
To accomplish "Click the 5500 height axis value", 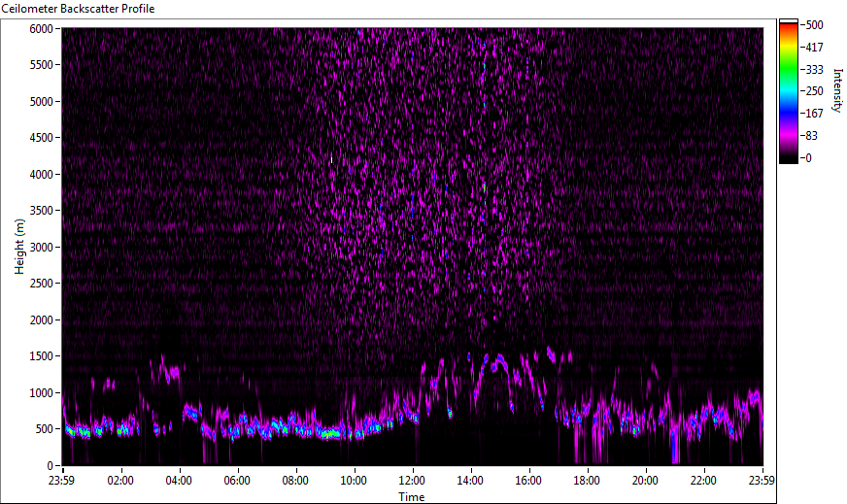I will tap(41, 65).
